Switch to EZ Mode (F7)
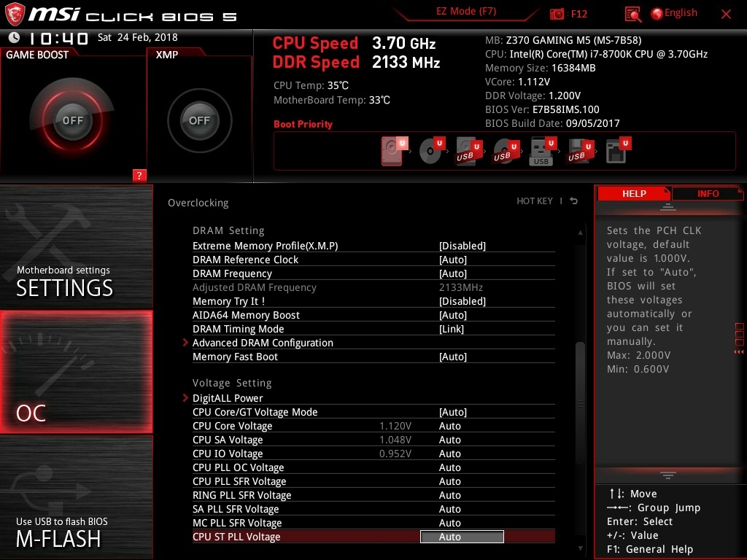747x560 pixels. [x=466, y=12]
